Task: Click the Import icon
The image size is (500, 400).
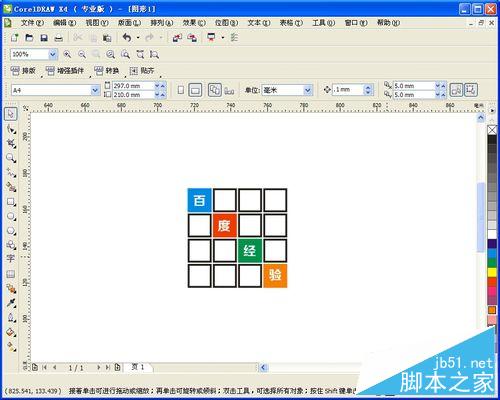Action: coord(177,38)
